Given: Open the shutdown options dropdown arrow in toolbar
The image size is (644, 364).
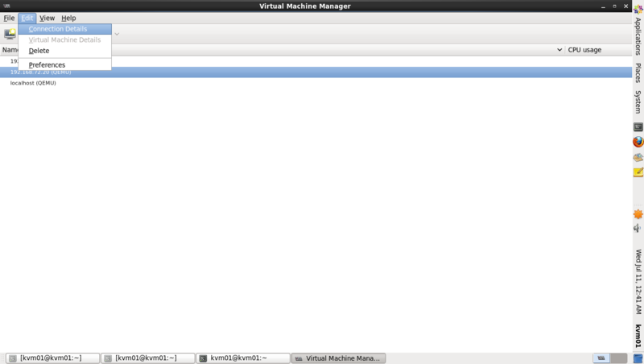Looking at the screenshot, I should (x=117, y=34).
